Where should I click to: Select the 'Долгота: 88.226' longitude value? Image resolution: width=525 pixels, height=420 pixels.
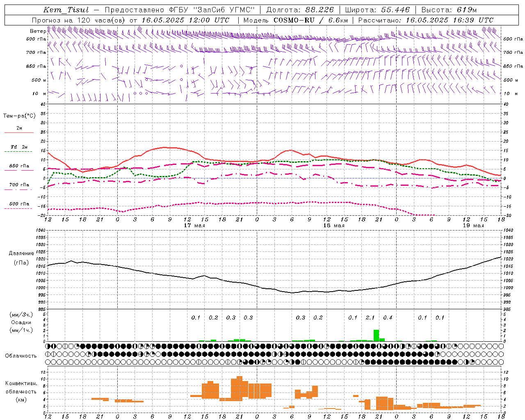tap(300, 10)
